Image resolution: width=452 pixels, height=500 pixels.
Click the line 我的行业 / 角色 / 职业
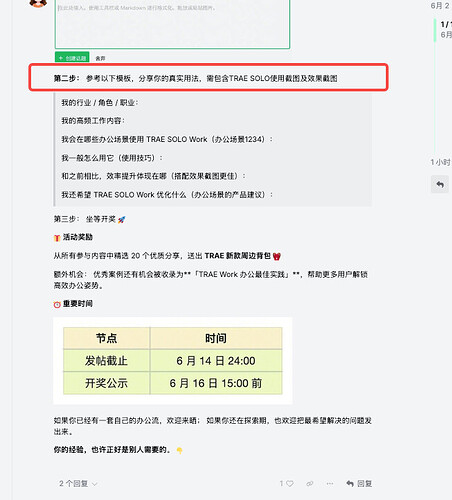point(99,102)
